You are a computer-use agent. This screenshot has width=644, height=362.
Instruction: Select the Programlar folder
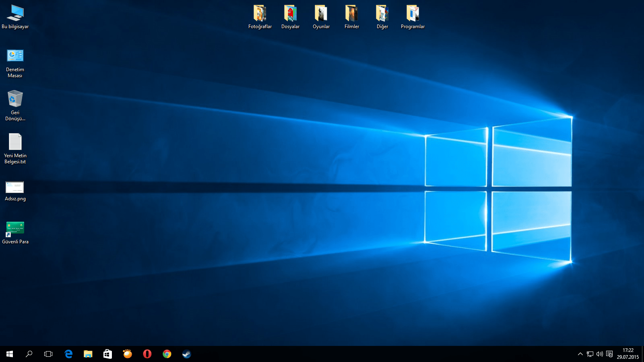point(413,17)
